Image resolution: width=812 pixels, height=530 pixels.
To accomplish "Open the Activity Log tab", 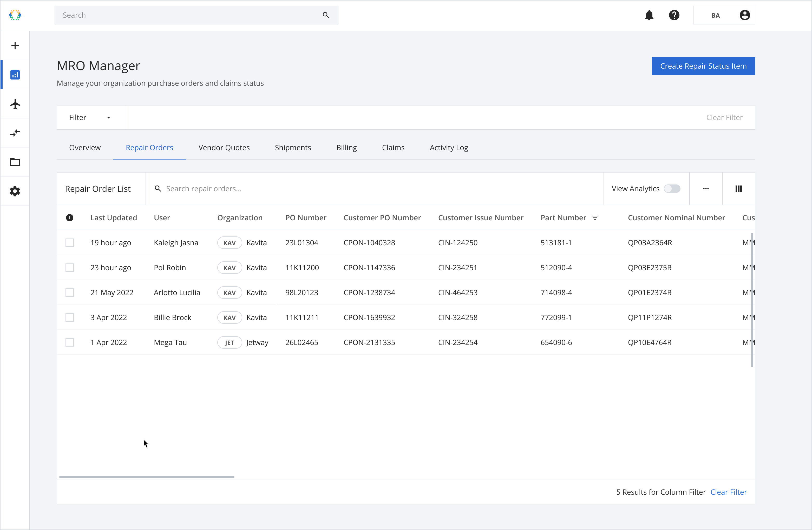I will (449, 147).
